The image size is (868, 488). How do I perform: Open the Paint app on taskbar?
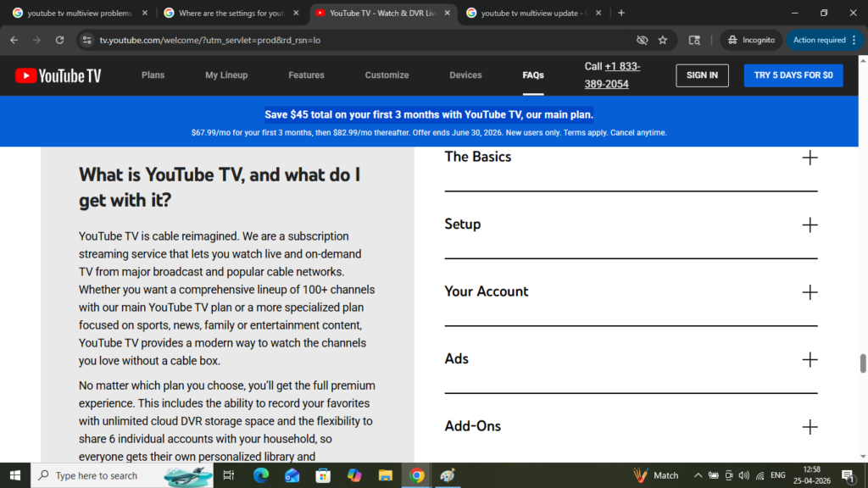(x=448, y=475)
